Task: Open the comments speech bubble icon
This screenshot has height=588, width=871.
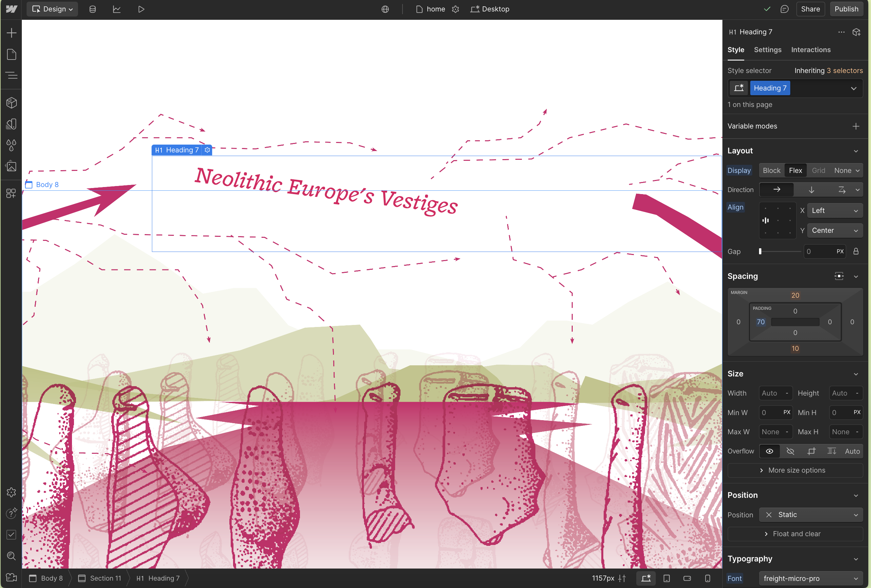Action: point(785,9)
